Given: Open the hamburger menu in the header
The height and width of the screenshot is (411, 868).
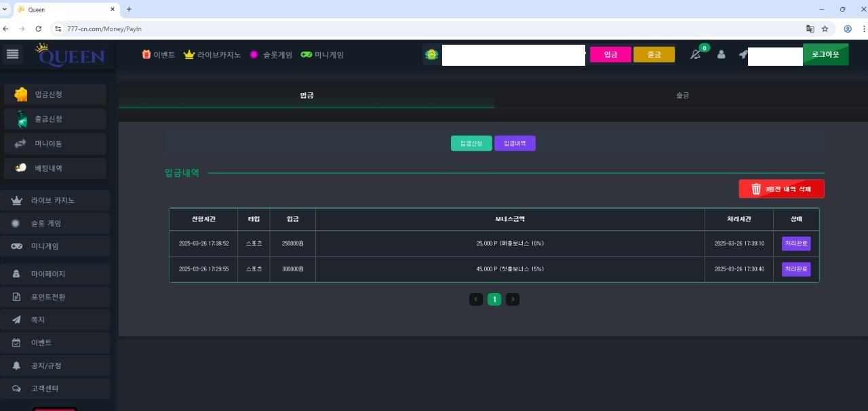Looking at the screenshot, I should pyautogui.click(x=13, y=54).
